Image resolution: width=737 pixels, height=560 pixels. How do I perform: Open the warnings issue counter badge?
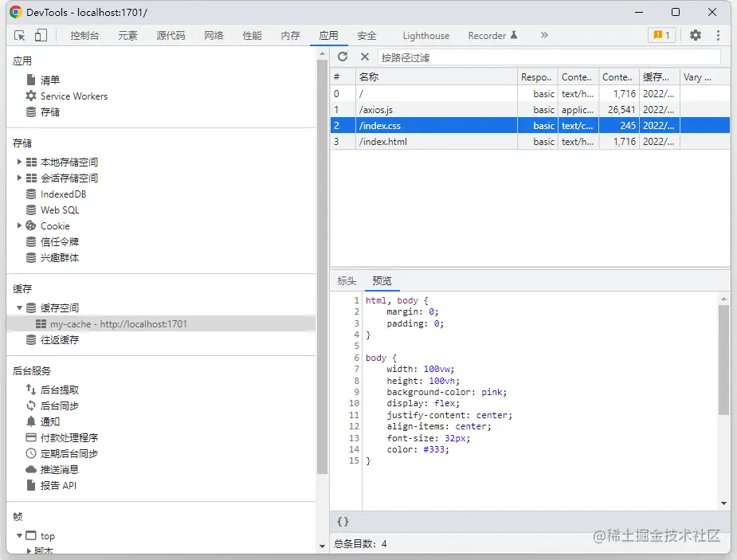pos(661,35)
